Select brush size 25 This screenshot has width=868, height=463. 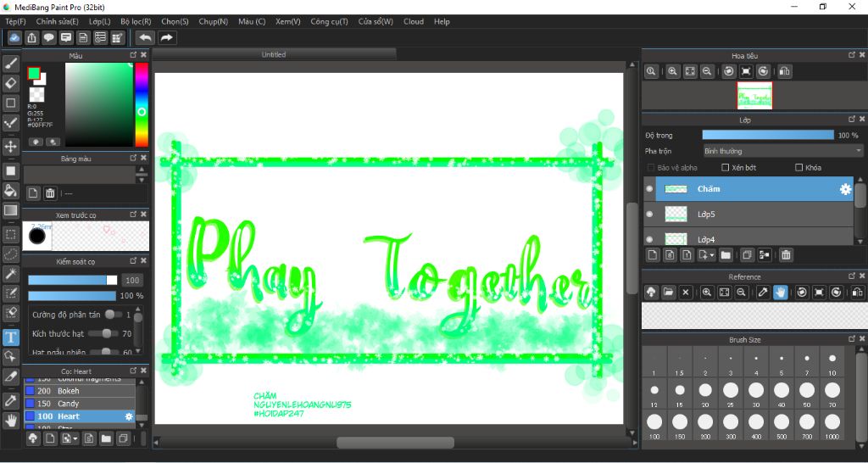point(731,393)
